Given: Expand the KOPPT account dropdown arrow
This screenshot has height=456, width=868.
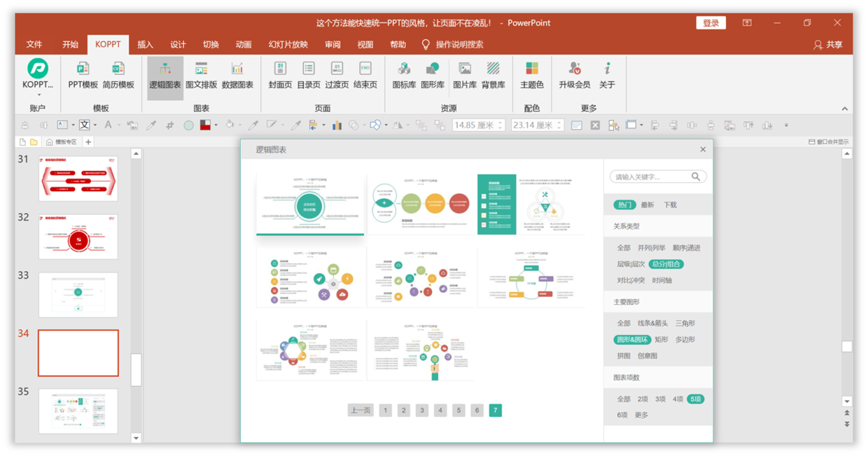Looking at the screenshot, I should pos(39,95).
